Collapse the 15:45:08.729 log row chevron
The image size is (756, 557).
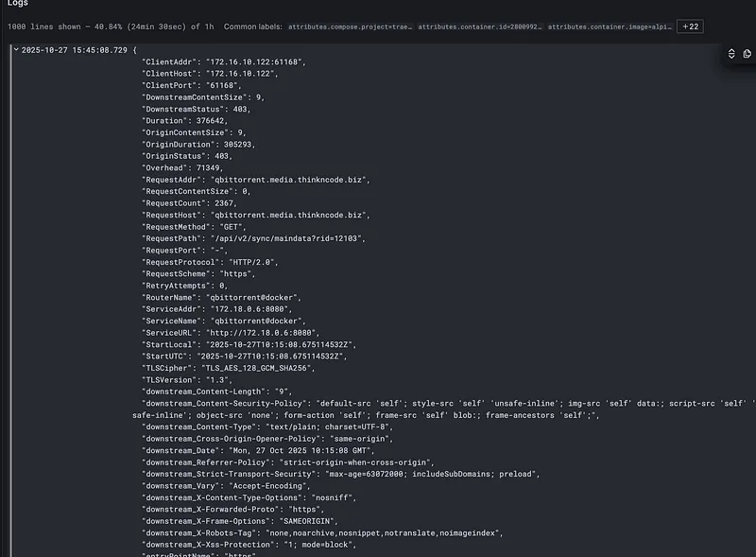(16, 49)
